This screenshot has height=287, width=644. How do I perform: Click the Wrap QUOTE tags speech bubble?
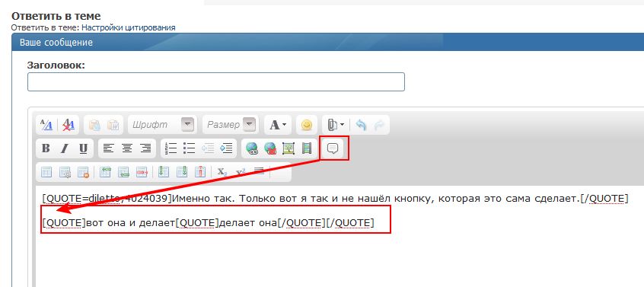click(x=333, y=148)
